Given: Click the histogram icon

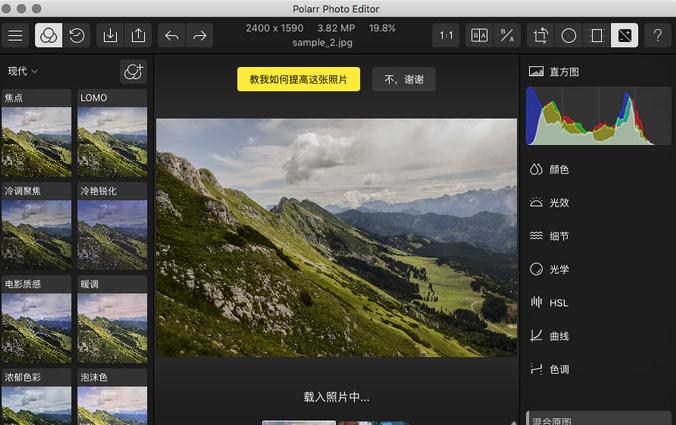Looking at the screenshot, I should [536, 71].
